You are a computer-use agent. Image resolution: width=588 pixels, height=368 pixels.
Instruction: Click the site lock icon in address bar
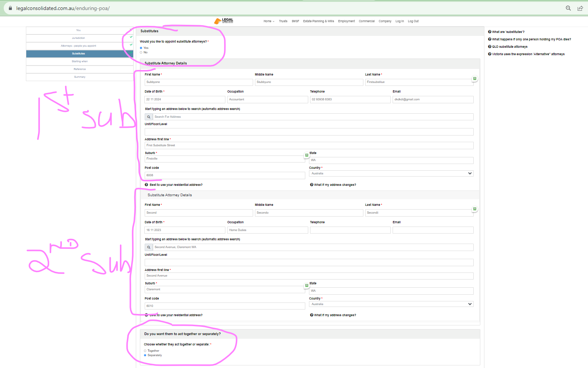point(10,8)
